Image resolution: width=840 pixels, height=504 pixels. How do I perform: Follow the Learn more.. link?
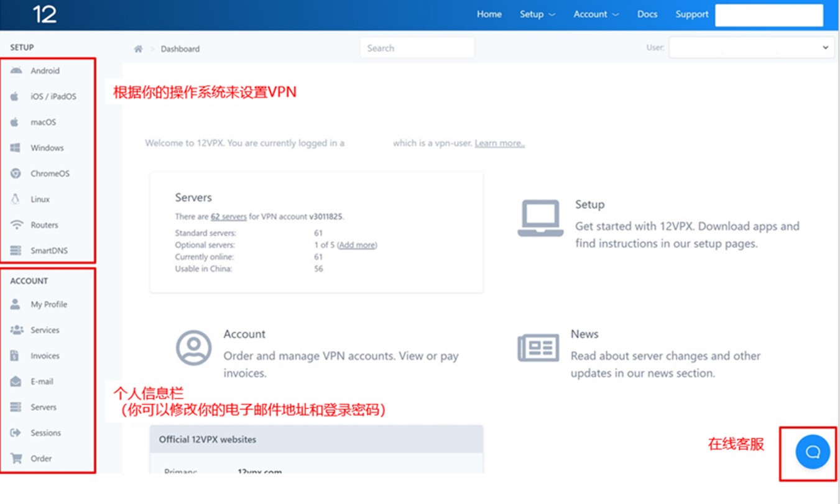500,143
